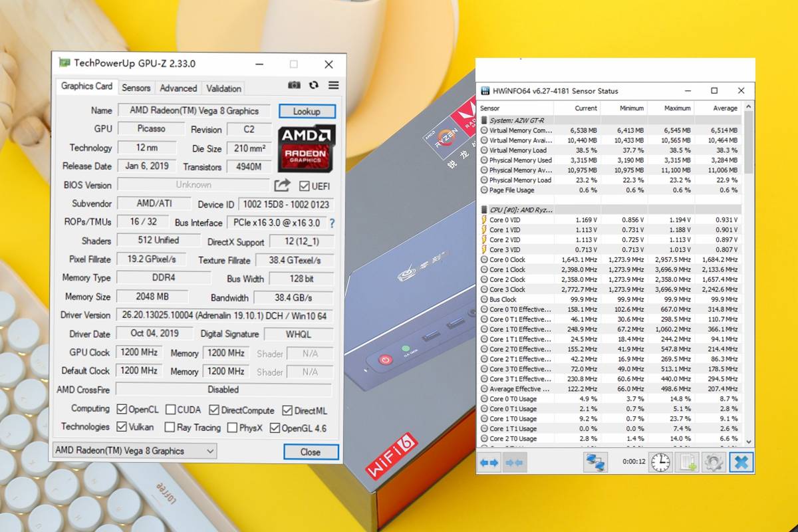The width and height of the screenshot is (798, 532).
Task: Toggle the Vulkan checkbox
Action: 122,427
